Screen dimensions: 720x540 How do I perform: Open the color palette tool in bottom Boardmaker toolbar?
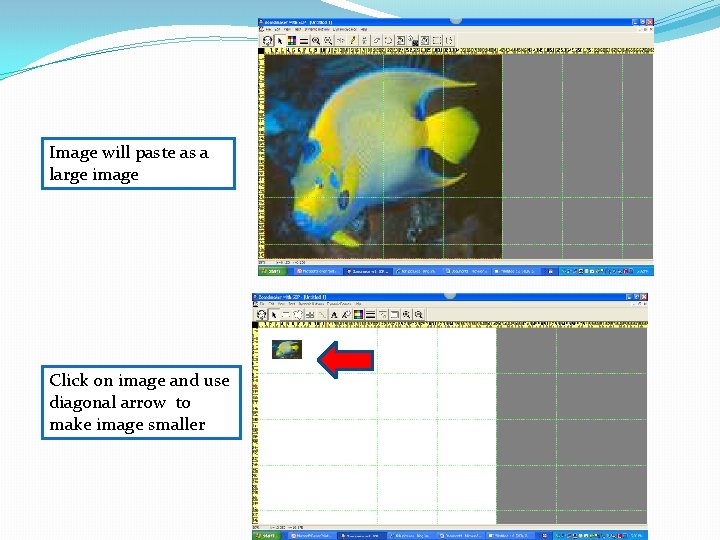point(358,315)
